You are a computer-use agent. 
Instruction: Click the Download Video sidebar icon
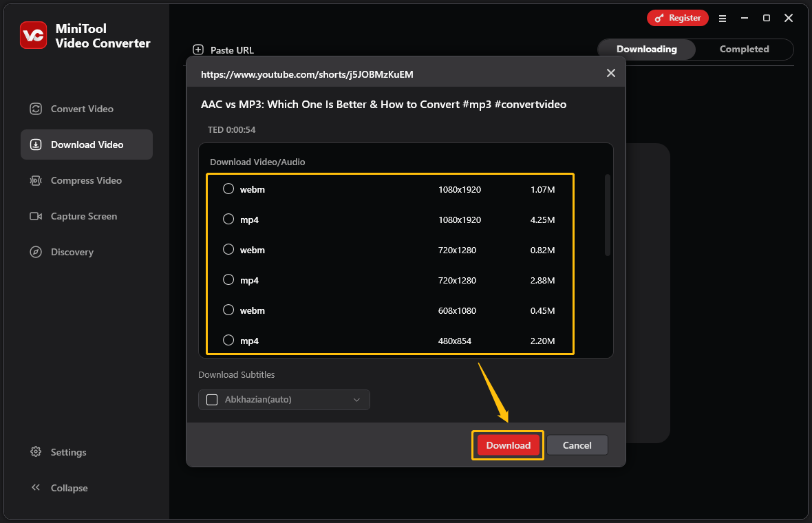(36, 145)
